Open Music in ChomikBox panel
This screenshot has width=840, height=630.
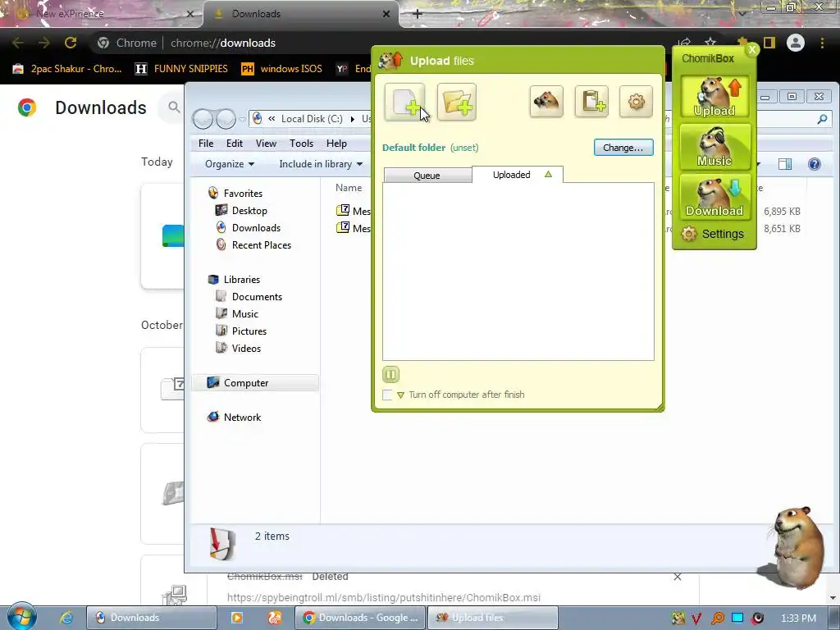click(x=714, y=147)
